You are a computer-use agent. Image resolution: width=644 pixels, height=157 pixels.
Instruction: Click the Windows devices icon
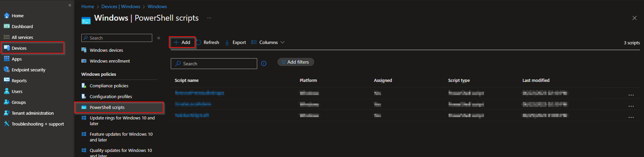84,50
